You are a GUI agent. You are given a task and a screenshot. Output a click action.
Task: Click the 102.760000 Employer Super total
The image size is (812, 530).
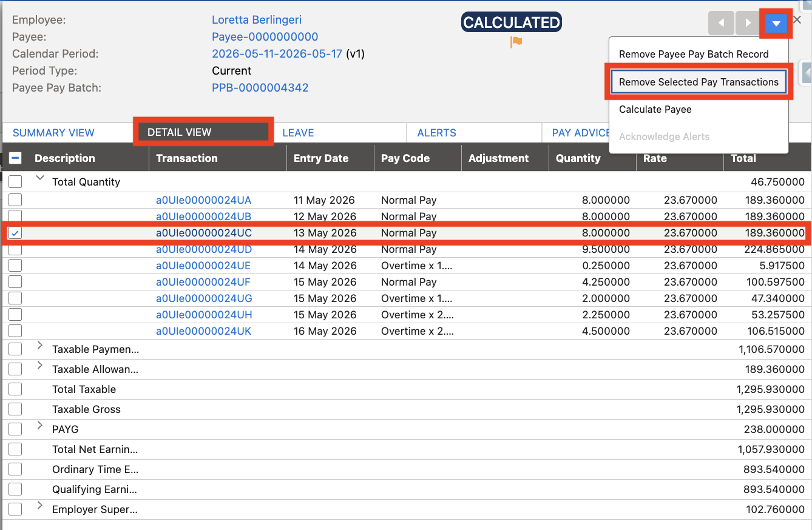[x=775, y=509]
